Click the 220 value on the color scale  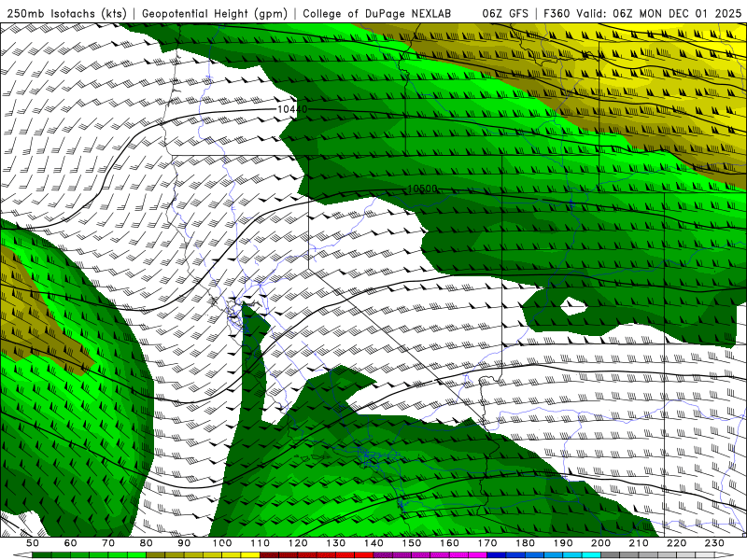point(676,543)
